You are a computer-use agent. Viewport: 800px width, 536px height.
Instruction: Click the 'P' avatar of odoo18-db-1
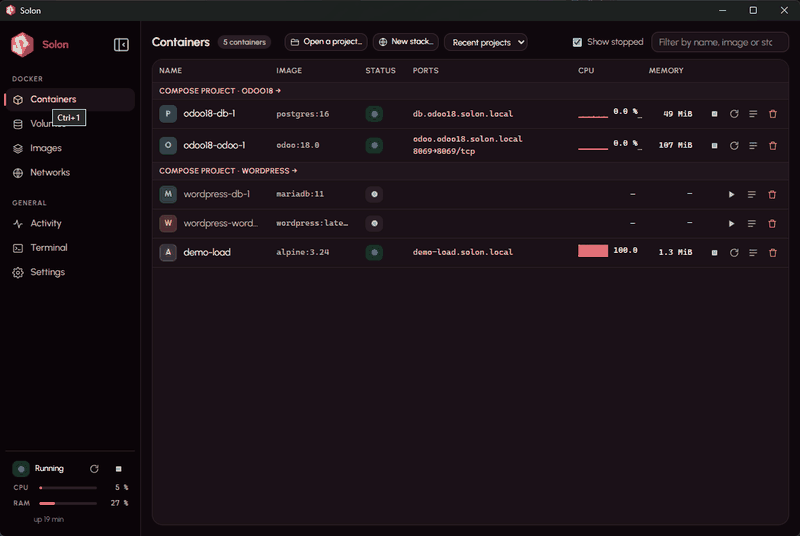(168, 114)
